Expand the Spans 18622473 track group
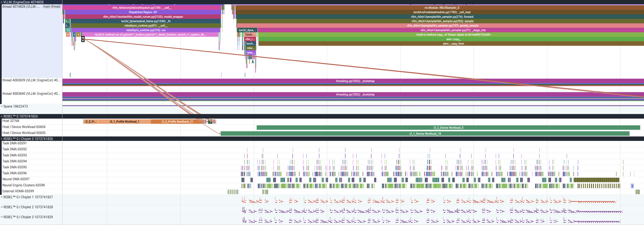Screen dimensions: 644x225 click(x=2, y=106)
